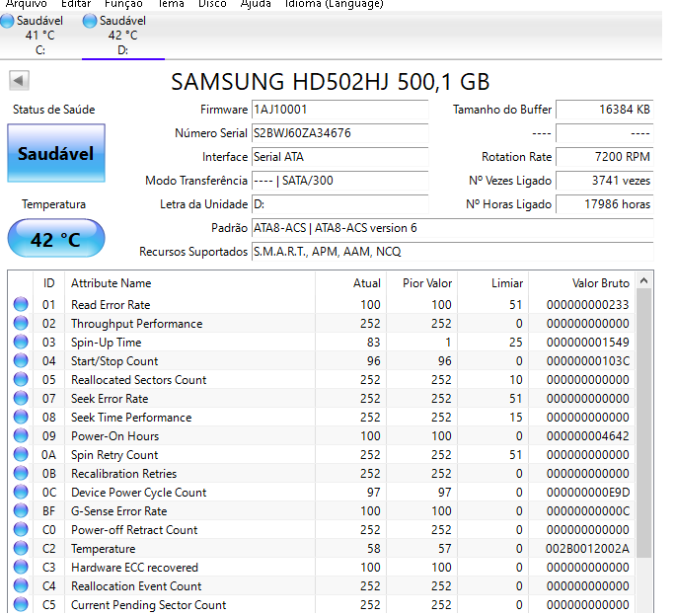
Task: Select the Power-On Hours attribute name
Action: click(114, 436)
